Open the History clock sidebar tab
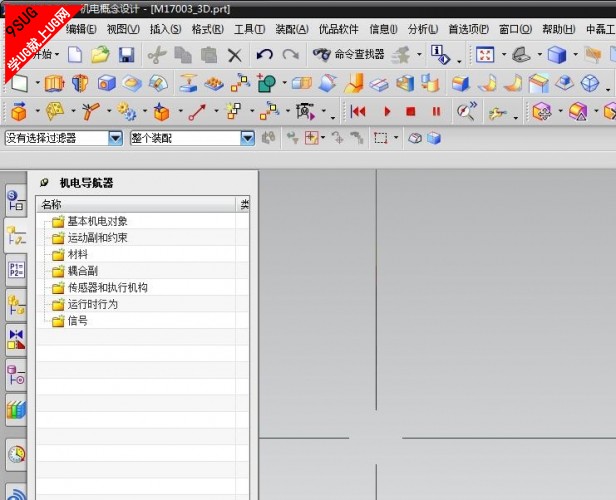This screenshot has width=616, height=500. click(16, 455)
